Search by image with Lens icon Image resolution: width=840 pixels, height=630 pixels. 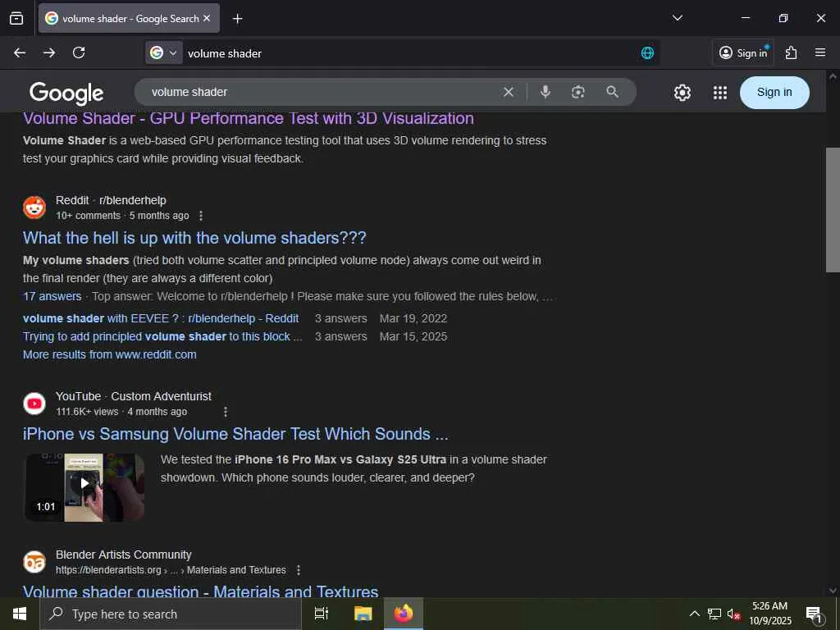[578, 92]
